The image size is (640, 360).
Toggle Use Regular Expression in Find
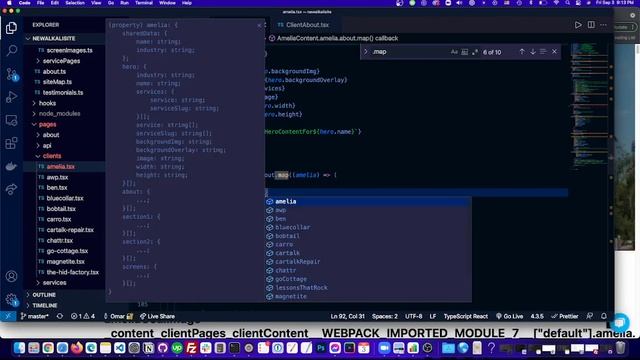point(475,52)
